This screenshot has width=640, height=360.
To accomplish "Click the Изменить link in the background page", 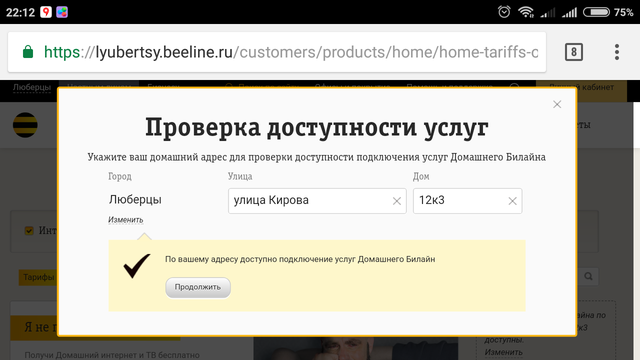I will pos(504,352).
